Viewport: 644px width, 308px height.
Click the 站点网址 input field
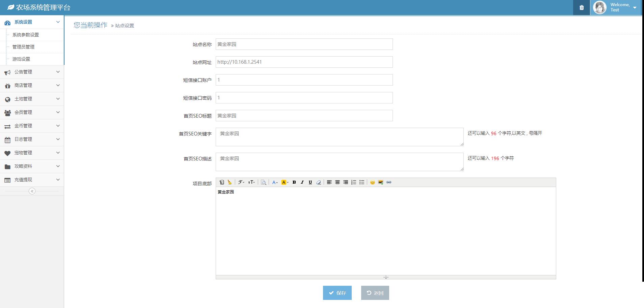(x=304, y=62)
